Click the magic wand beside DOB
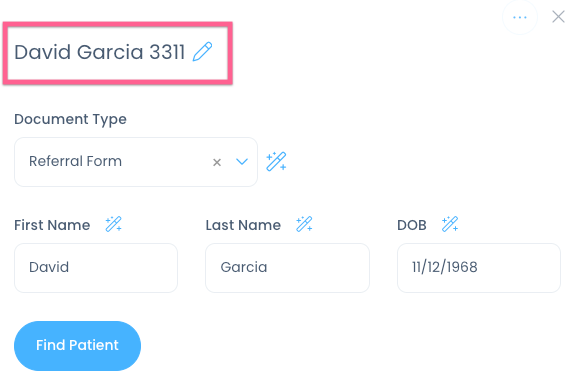The width and height of the screenshot is (576, 379). 450,224
